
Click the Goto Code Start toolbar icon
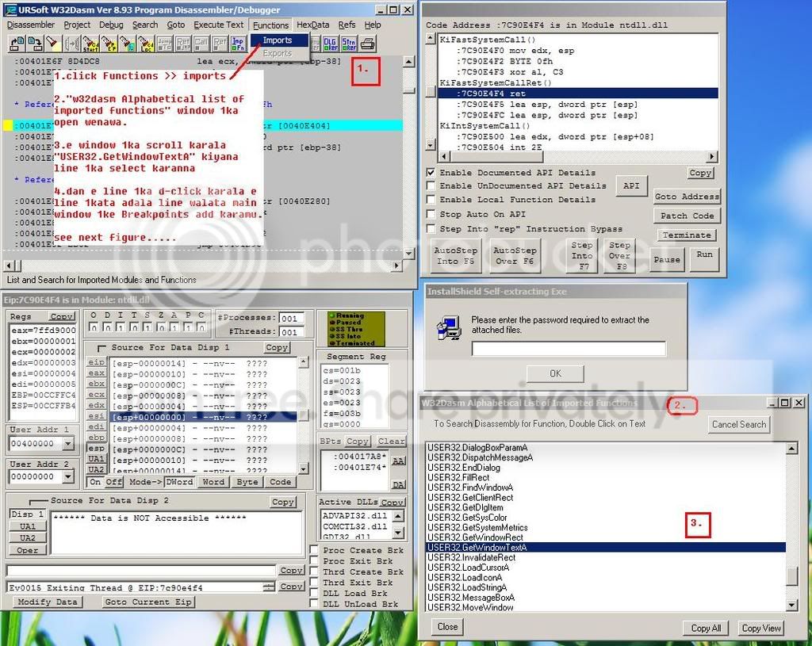tap(90, 44)
